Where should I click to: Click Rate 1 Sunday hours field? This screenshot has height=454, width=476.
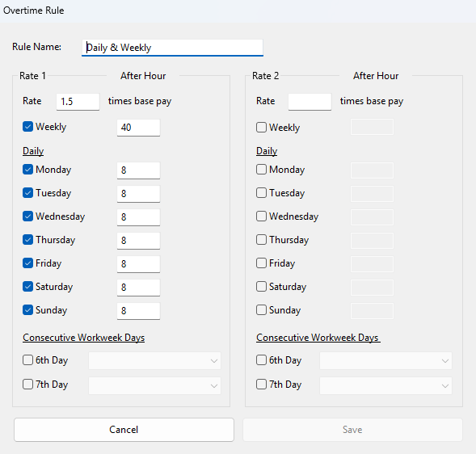point(138,311)
